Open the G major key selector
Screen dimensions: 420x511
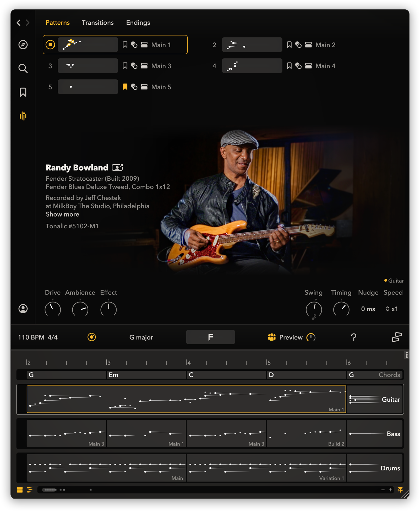(x=141, y=337)
